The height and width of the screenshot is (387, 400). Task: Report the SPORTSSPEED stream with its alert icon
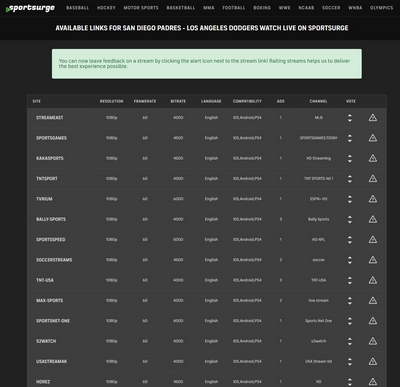(373, 240)
